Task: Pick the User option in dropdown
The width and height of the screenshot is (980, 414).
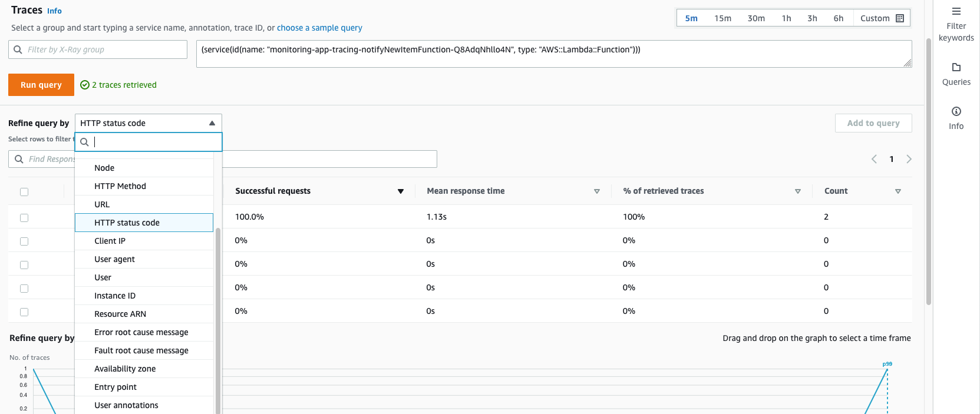Action: [144, 277]
